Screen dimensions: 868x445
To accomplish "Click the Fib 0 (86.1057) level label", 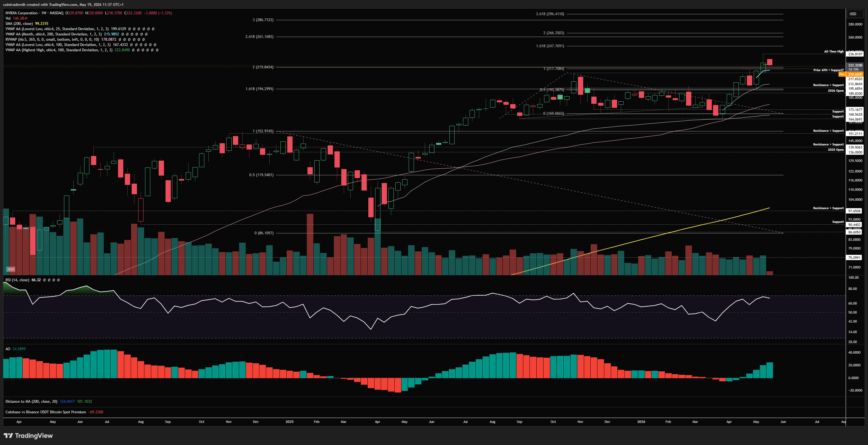I will (x=264, y=233).
